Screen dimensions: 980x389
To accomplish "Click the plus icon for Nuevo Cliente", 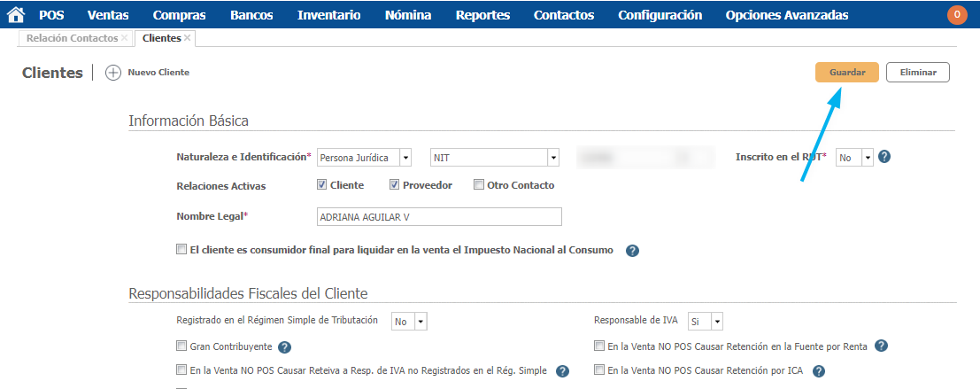I will 112,73.
